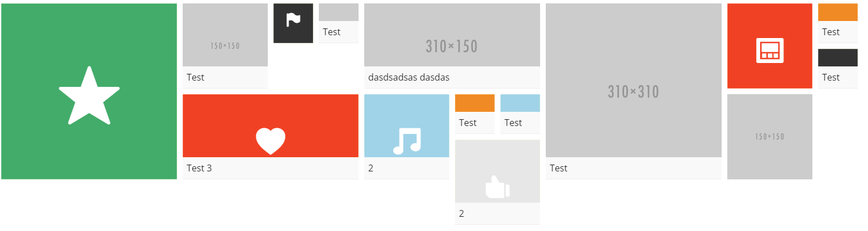Click the small dark tile at far right

pyautogui.click(x=838, y=58)
